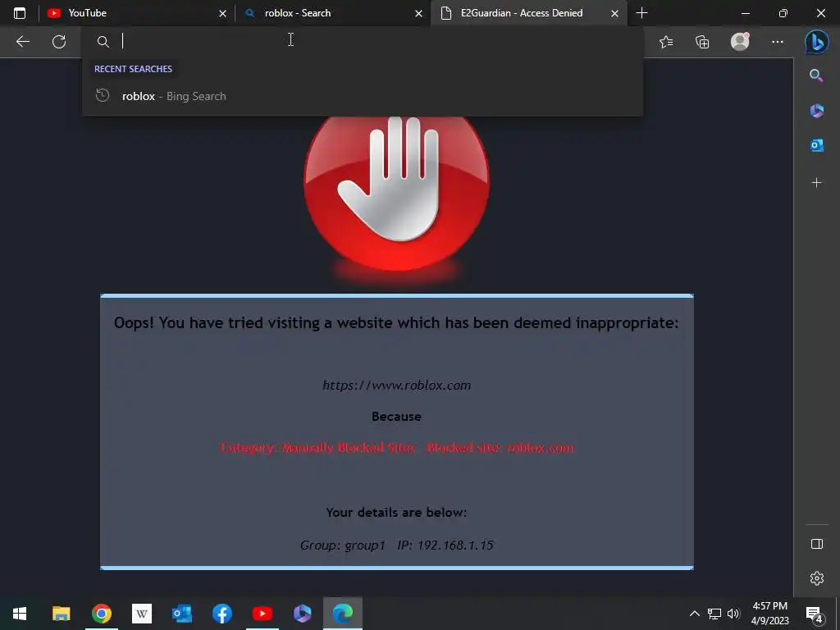840x630 pixels.
Task: Open the Collections icon
Action: click(702, 41)
